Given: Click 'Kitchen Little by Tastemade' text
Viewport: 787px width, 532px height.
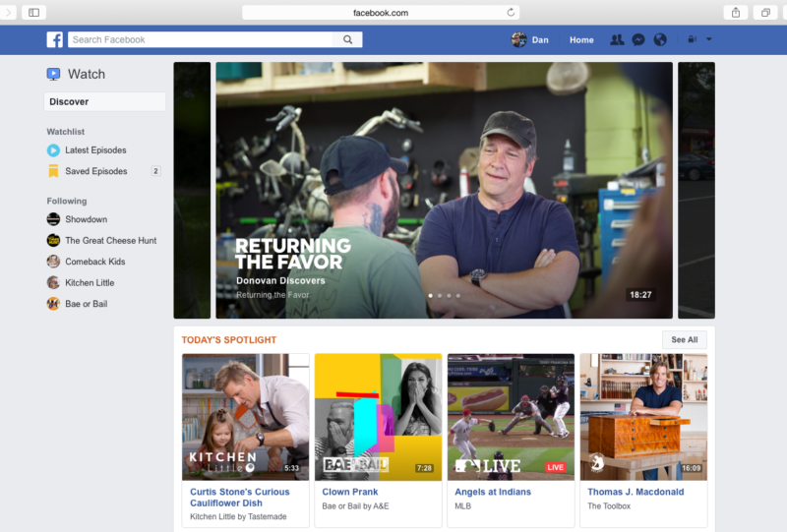Looking at the screenshot, I should (238, 516).
